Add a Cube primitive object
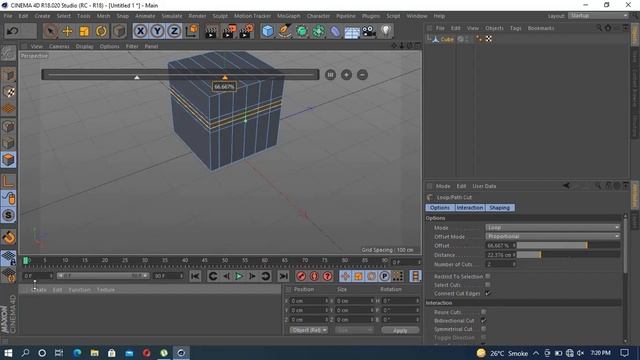Screen dimensions: 640x360 pyautogui.click(x=267, y=31)
